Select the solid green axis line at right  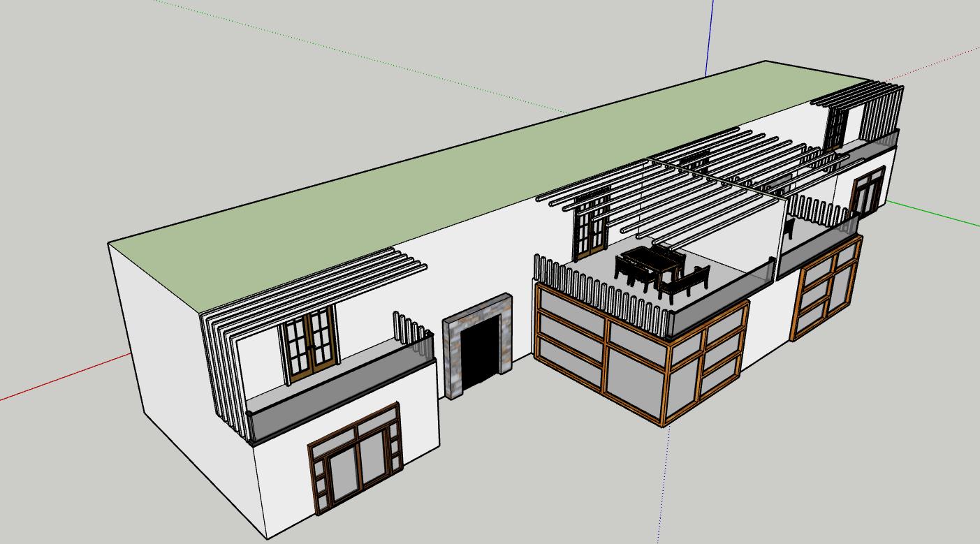pyautogui.click(x=936, y=214)
